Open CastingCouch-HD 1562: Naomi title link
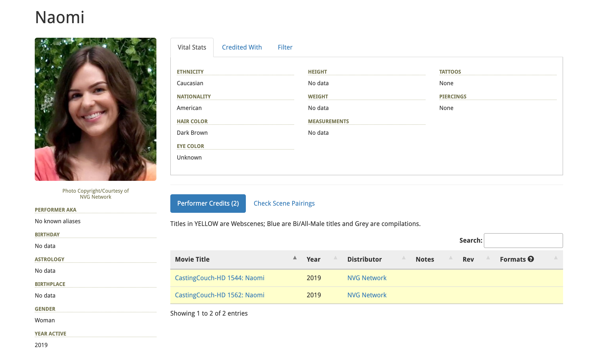The height and width of the screenshot is (364, 602). [x=219, y=295]
